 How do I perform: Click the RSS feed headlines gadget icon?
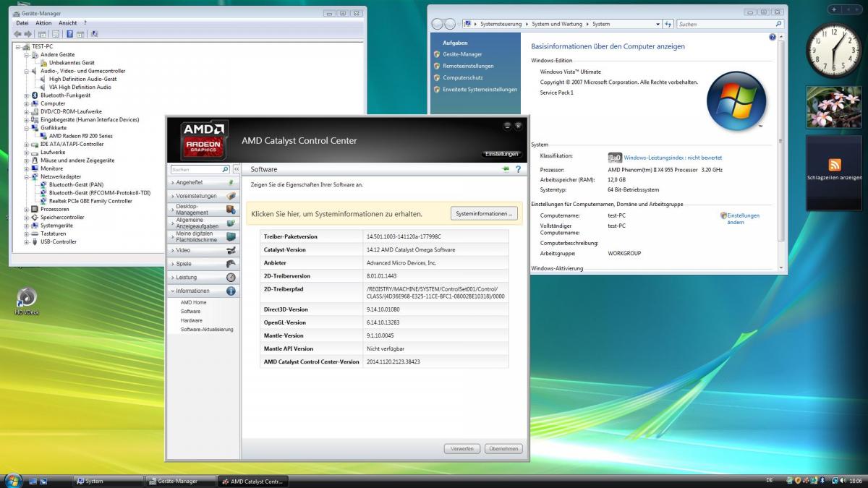click(x=835, y=164)
